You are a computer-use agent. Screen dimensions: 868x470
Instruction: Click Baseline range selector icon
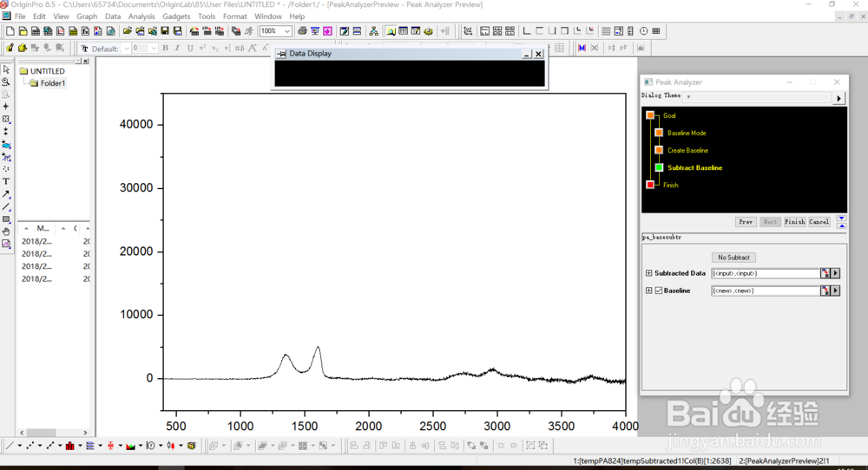[825, 290]
